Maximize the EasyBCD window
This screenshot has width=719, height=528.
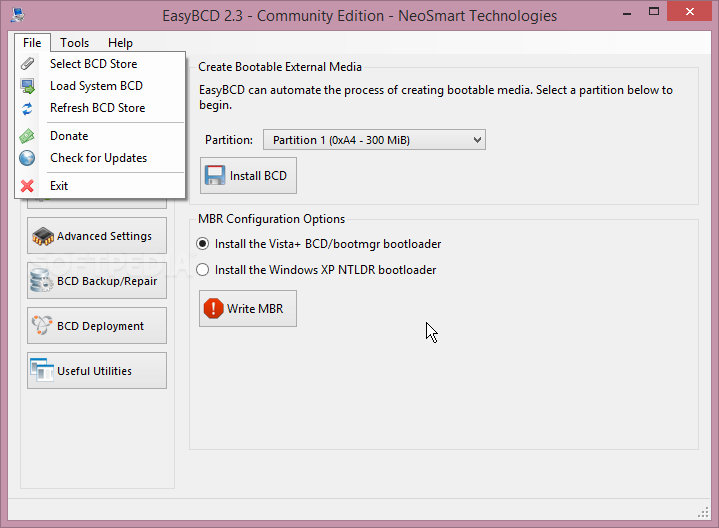pos(654,12)
